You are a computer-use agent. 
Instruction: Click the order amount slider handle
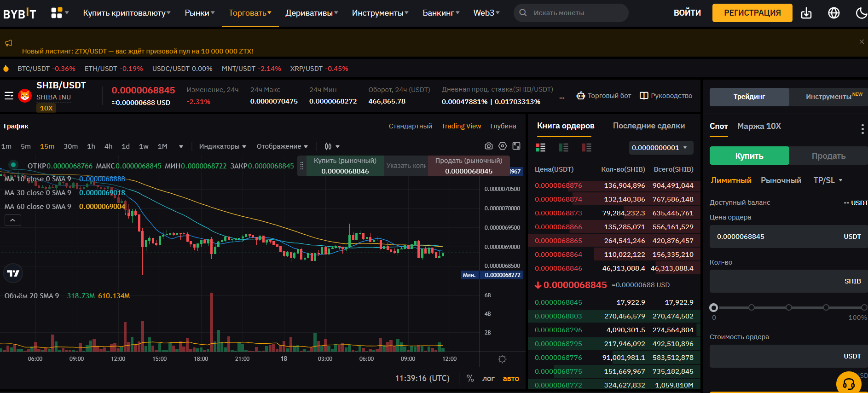[714, 307]
